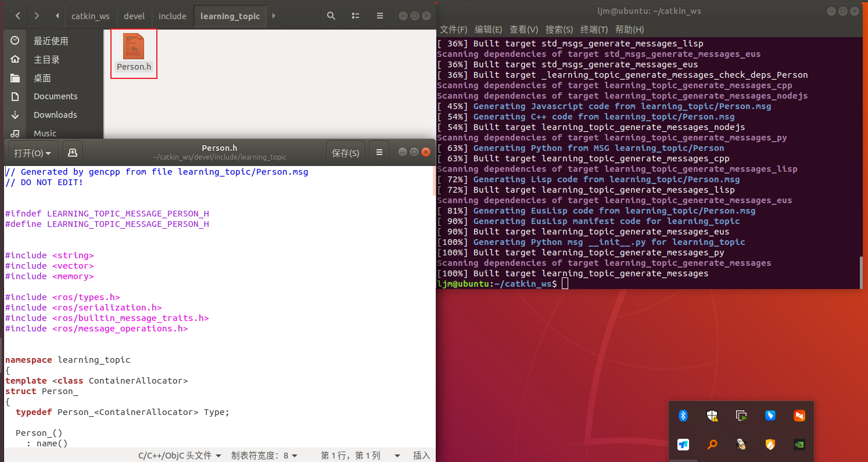Go to devel in the path bar

click(x=134, y=16)
